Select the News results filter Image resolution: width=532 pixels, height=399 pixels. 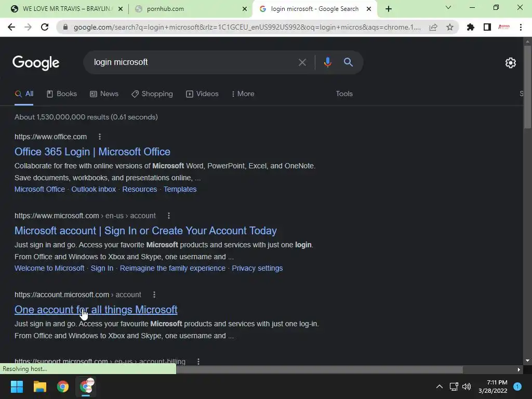point(104,94)
